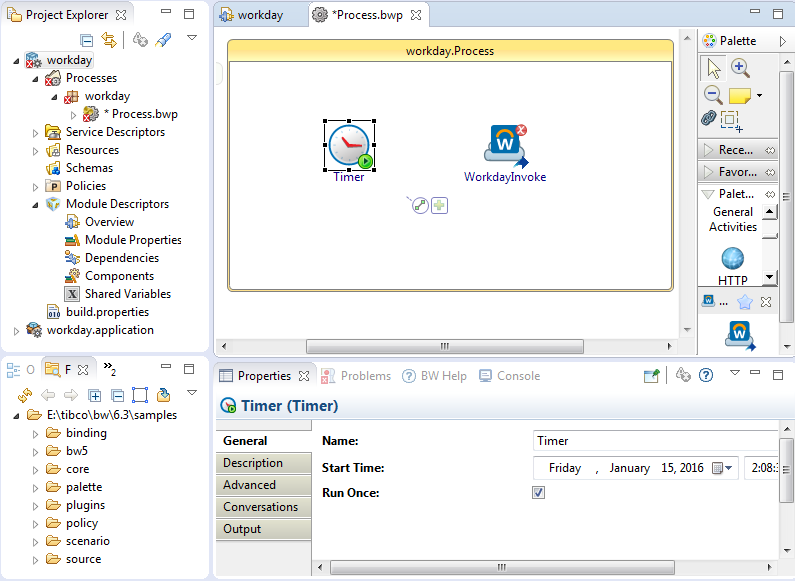Image resolution: width=797 pixels, height=582 pixels.
Task: Open the Module Properties item
Action: click(x=133, y=240)
